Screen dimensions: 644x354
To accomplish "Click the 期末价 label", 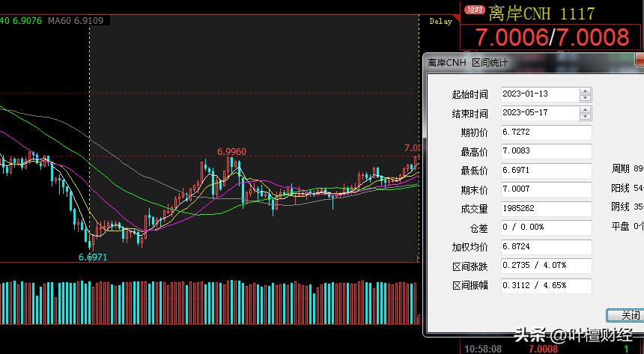I will (x=474, y=190).
